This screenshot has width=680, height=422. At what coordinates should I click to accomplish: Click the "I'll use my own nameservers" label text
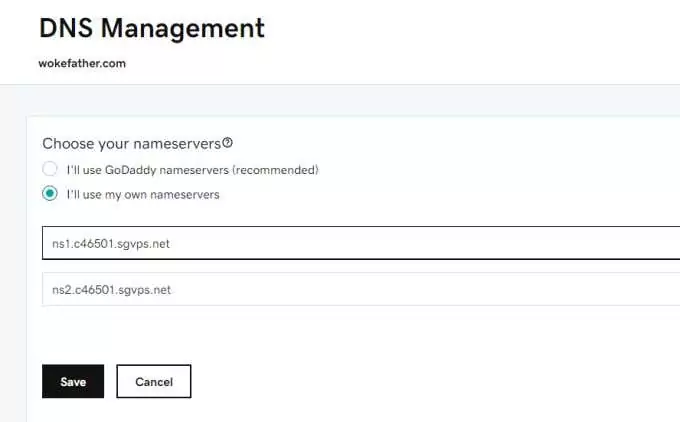(x=143, y=194)
